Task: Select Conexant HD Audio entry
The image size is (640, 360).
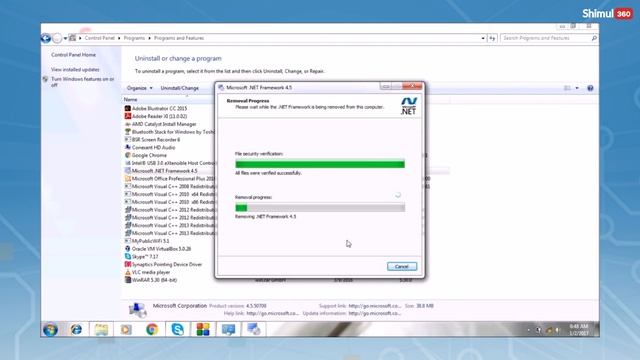Action: click(x=153, y=147)
